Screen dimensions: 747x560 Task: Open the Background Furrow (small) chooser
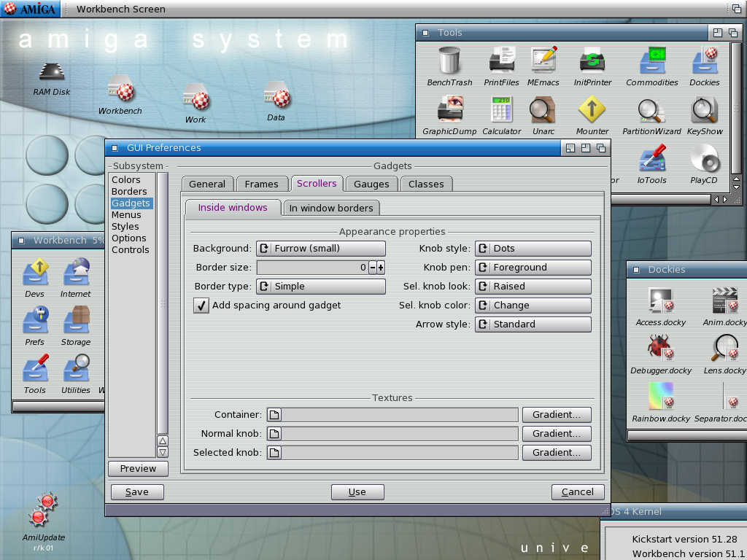[320, 249]
